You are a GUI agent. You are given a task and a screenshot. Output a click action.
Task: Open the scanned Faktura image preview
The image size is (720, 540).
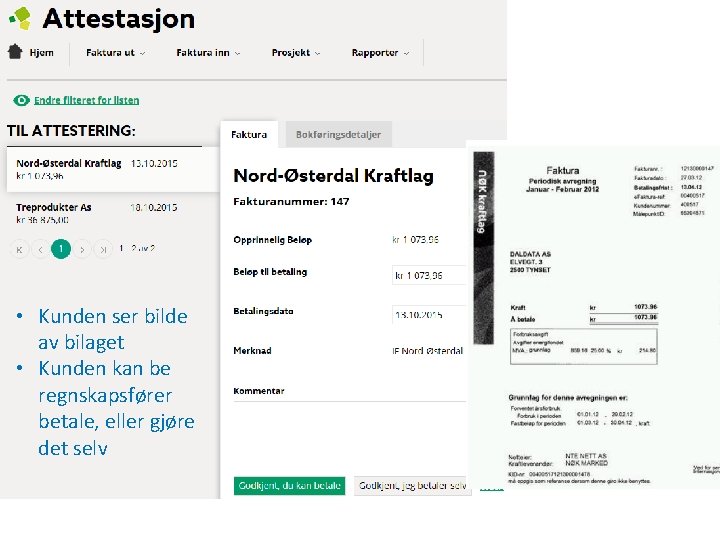(x=595, y=317)
